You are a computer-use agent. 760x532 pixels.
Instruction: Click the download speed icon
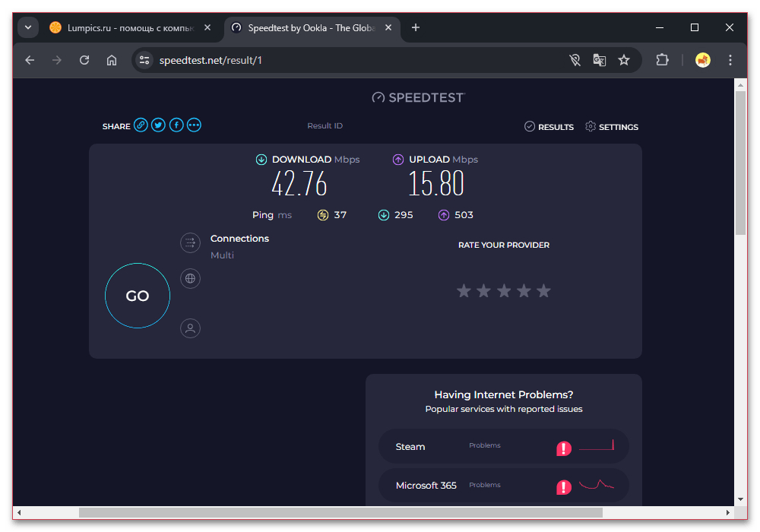261,160
